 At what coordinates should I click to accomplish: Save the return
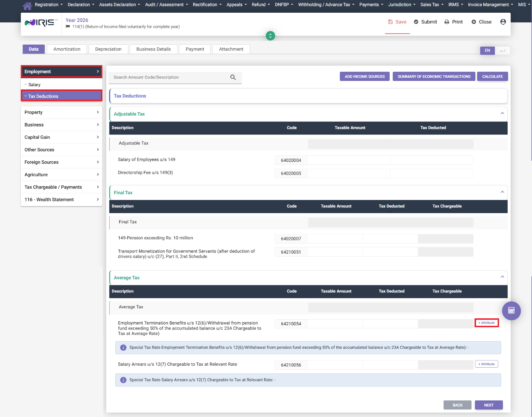397,22
